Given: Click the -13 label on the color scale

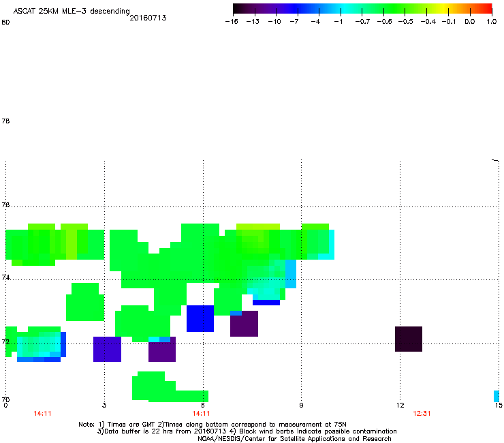Looking at the screenshot, I should pyautogui.click(x=253, y=22).
